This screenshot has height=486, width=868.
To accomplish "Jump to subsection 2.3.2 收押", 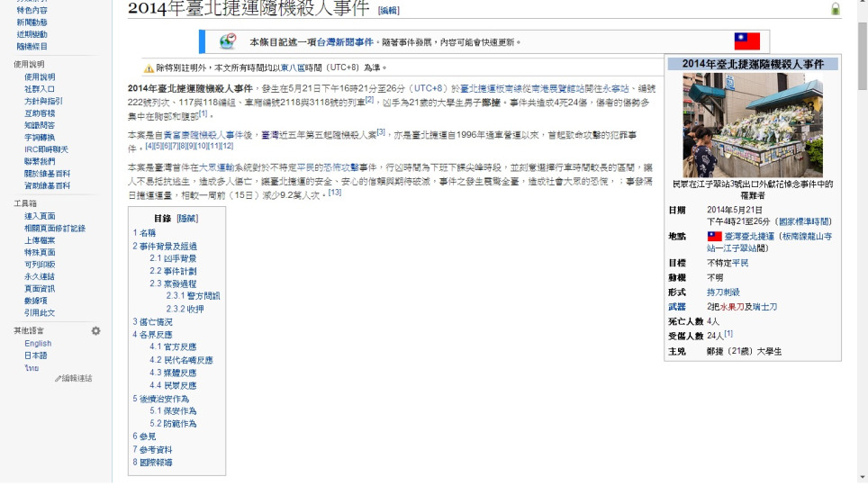I will coord(185,309).
